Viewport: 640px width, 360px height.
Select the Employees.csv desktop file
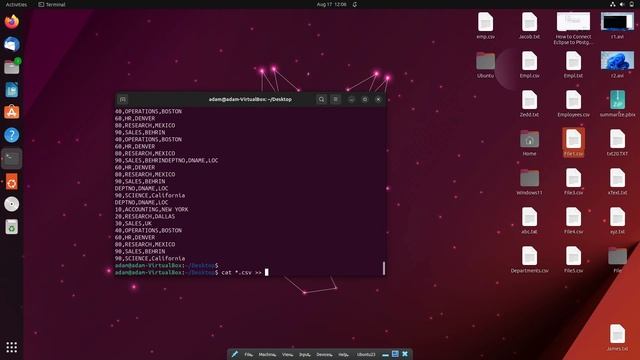(x=573, y=104)
